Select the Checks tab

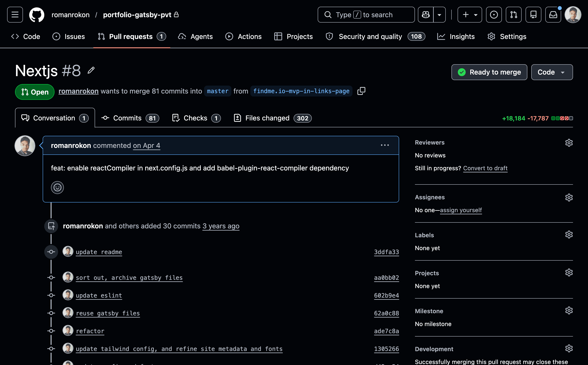[x=196, y=118]
